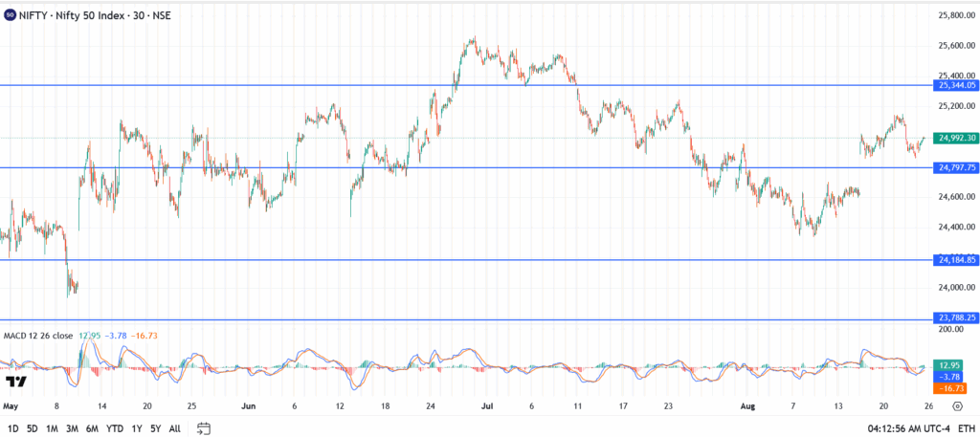Click the 23,788.25 horizontal line label
Image resolution: width=980 pixels, height=437 pixels.
(954, 317)
